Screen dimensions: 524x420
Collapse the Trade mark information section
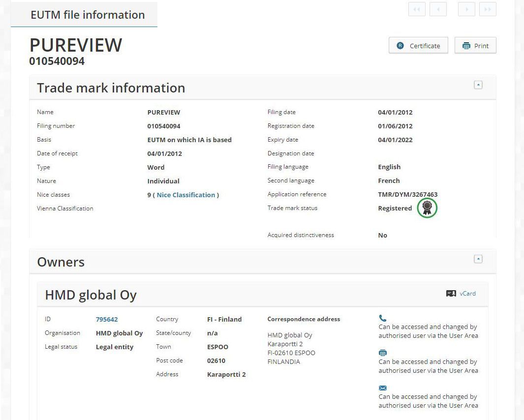point(478,85)
